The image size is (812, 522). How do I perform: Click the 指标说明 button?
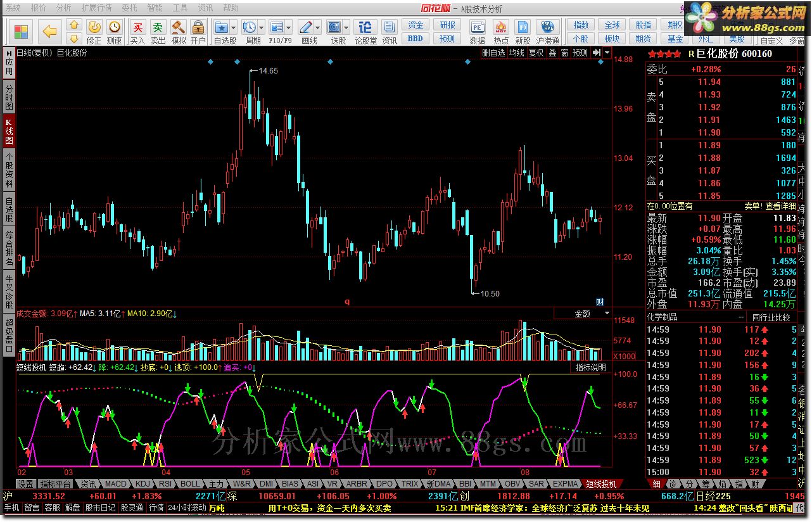point(590,367)
